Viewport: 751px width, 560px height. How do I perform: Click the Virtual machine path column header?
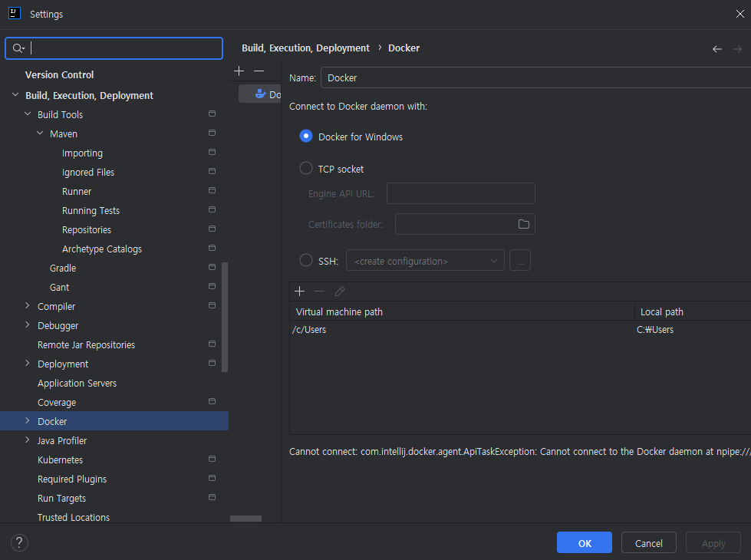coord(463,312)
